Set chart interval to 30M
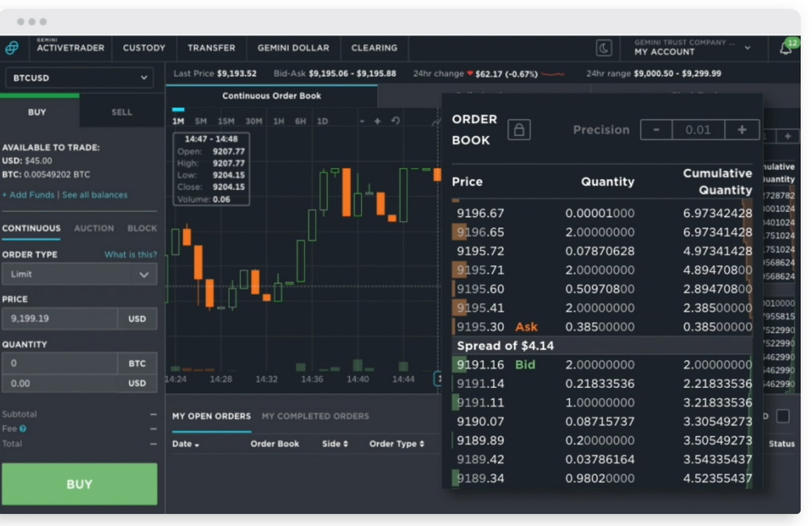The image size is (812, 526). coord(254,121)
